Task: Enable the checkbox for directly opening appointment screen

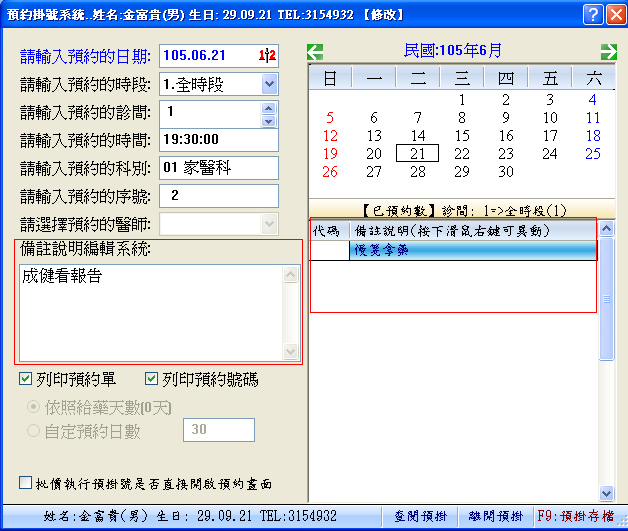Action: (26, 484)
